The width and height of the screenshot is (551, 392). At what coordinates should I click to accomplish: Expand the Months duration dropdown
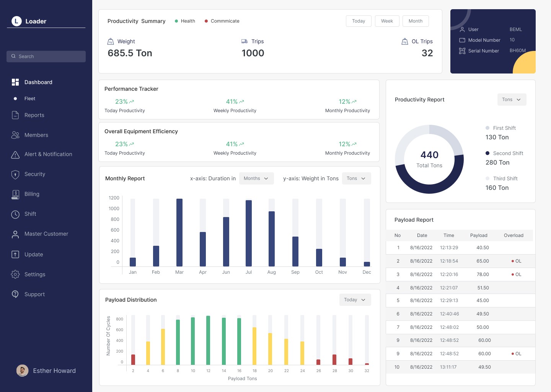256,178
